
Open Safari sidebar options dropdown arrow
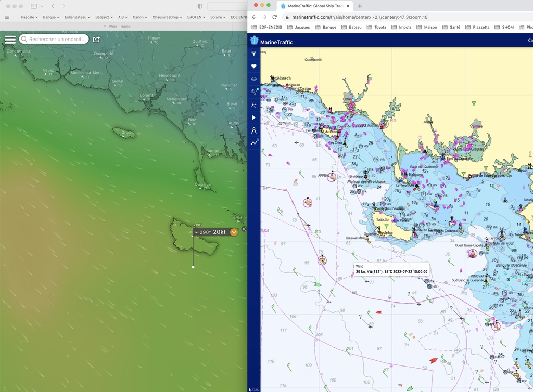coord(42,6)
